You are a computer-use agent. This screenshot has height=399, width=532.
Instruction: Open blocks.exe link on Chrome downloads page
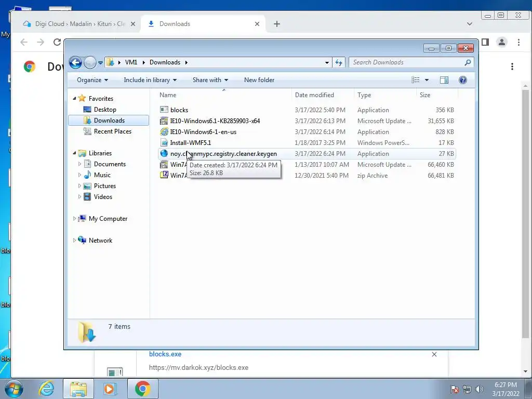(x=165, y=354)
